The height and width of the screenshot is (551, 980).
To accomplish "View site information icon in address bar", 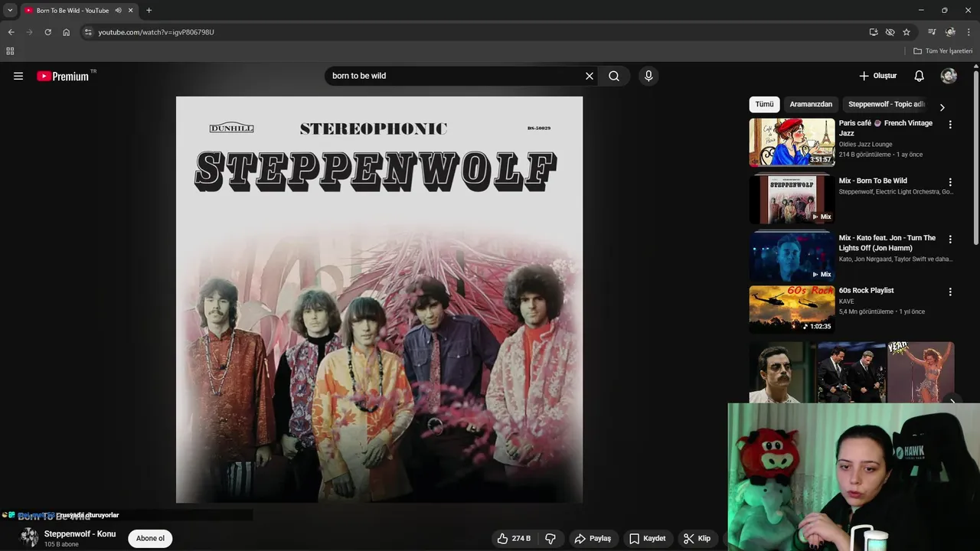I will 88,32.
